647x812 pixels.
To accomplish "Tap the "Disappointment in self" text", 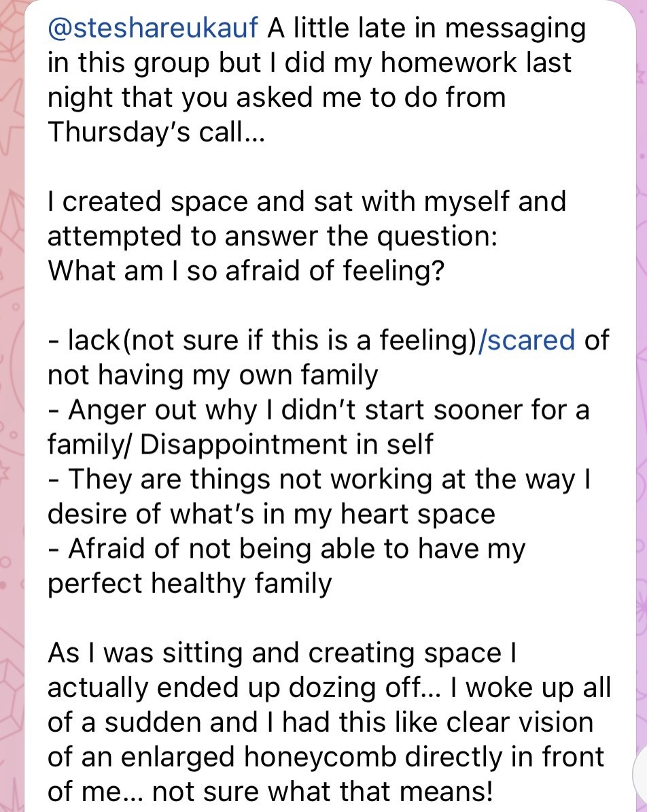I will coord(286,444).
